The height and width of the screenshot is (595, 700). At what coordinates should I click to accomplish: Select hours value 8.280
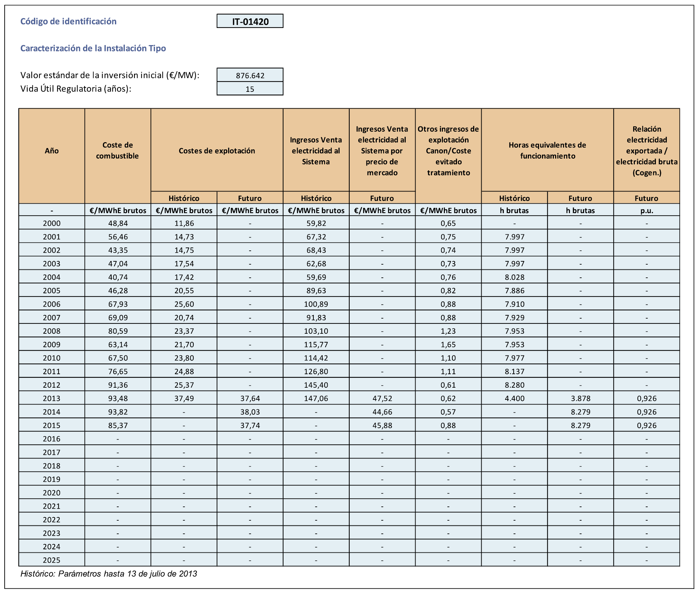tap(514, 385)
